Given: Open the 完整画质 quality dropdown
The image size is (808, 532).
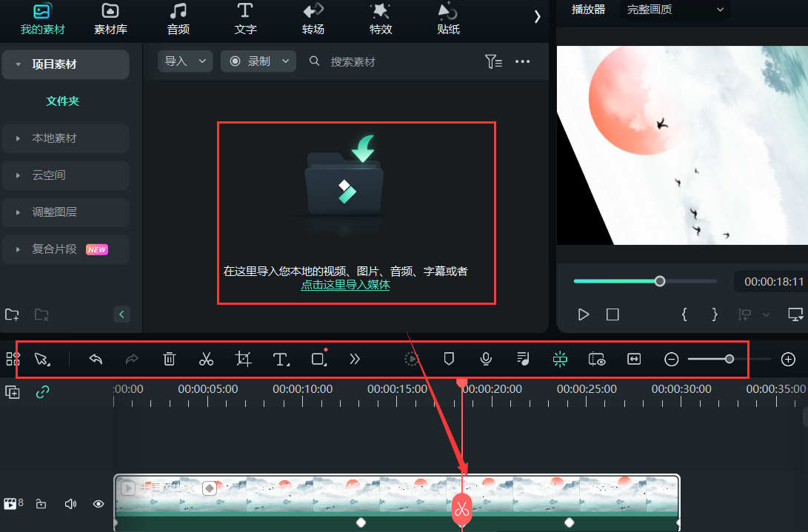Looking at the screenshot, I should (x=675, y=10).
